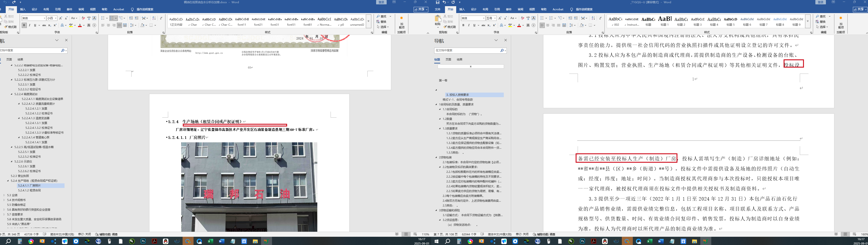
Task: Switch to 结果 tab in left navigation pane
Action: click(x=20, y=59)
